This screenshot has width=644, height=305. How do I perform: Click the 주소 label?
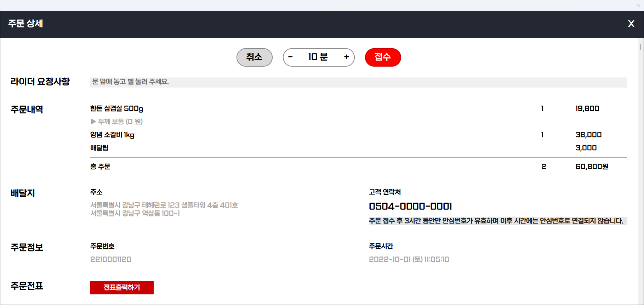pos(96,192)
